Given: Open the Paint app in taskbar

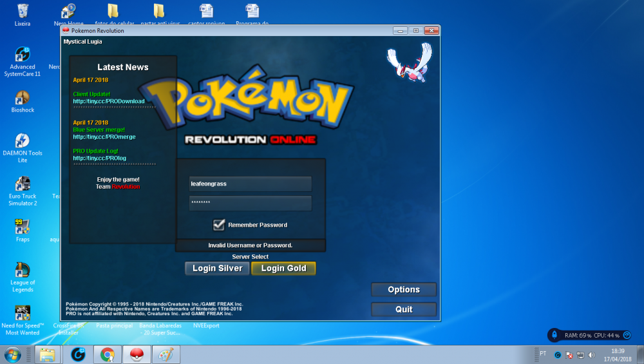Looking at the screenshot, I should 166,354.
